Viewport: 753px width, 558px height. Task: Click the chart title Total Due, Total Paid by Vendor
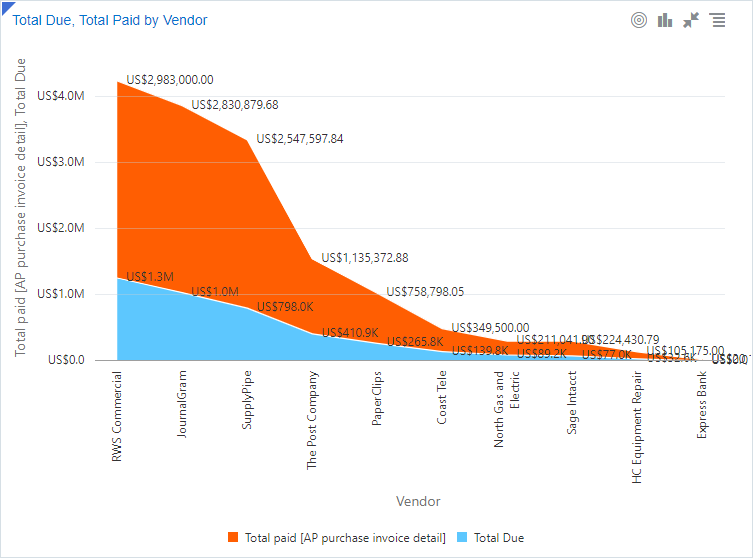tap(110, 20)
